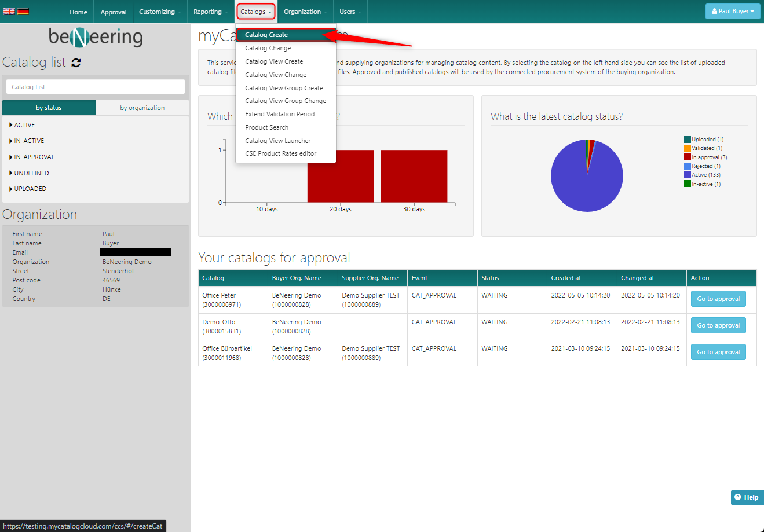Viewport: 764px width, 532px height.
Task: Open CSE Product Rates editor
Action: 281,153
